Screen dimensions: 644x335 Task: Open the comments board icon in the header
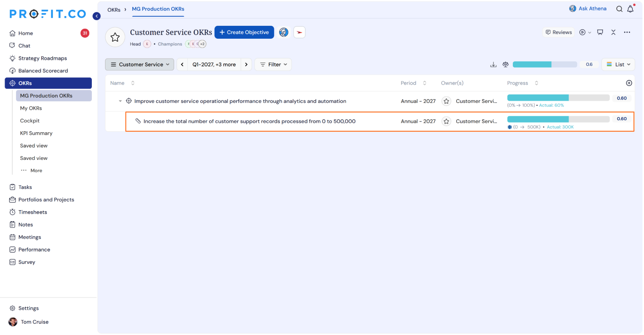(x=600, y=32)
